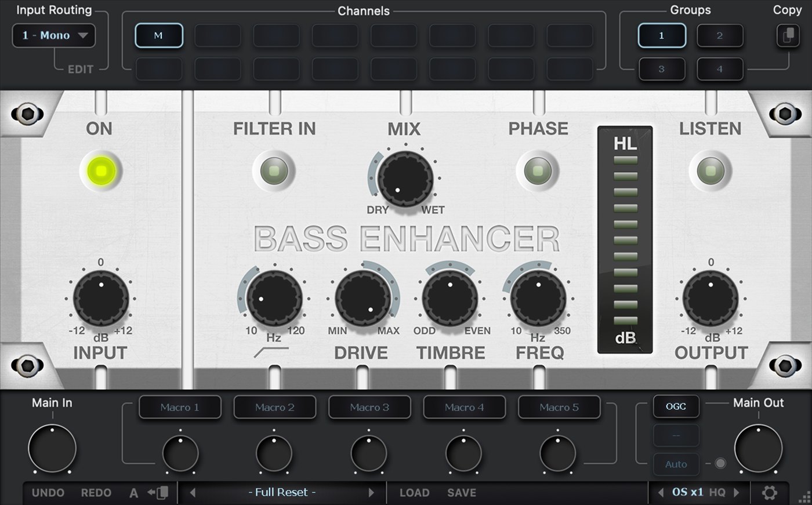Click the DRIVE knob
812x505 pixels.
pos(362,299)
